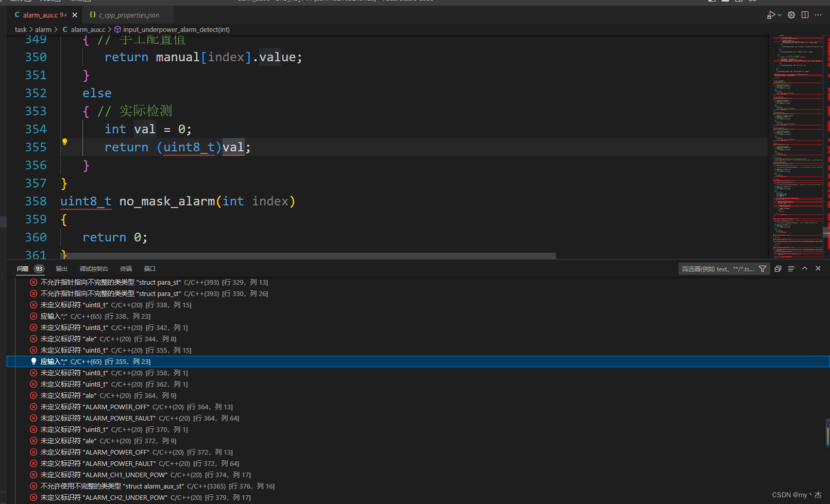The height and width of the screenshot is (504, 830).
Task: Select the struct para_st error at 行 330
Action: pyautogui.click(x=418, y=293)
